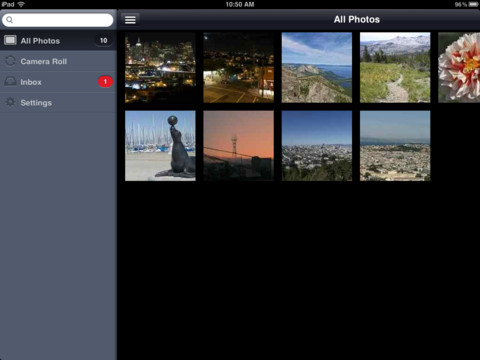Click the red Inbox badge showing 1

(105, 82)
